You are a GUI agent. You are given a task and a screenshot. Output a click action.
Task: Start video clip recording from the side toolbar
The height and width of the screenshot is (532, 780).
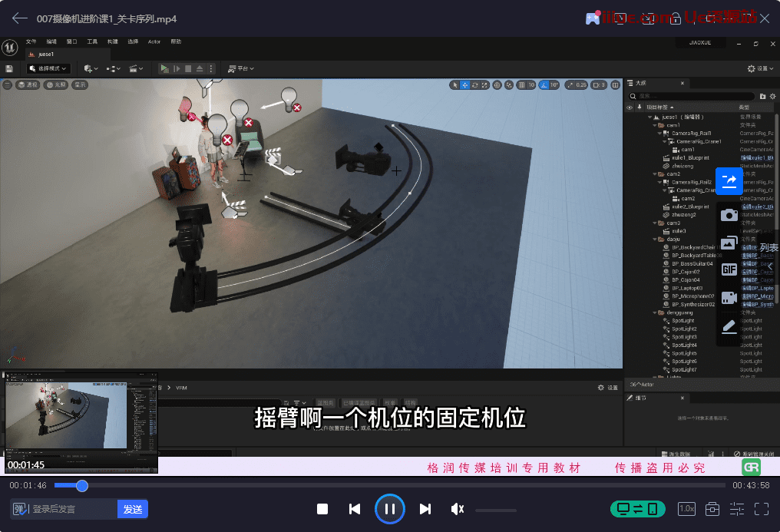point(729,298)
